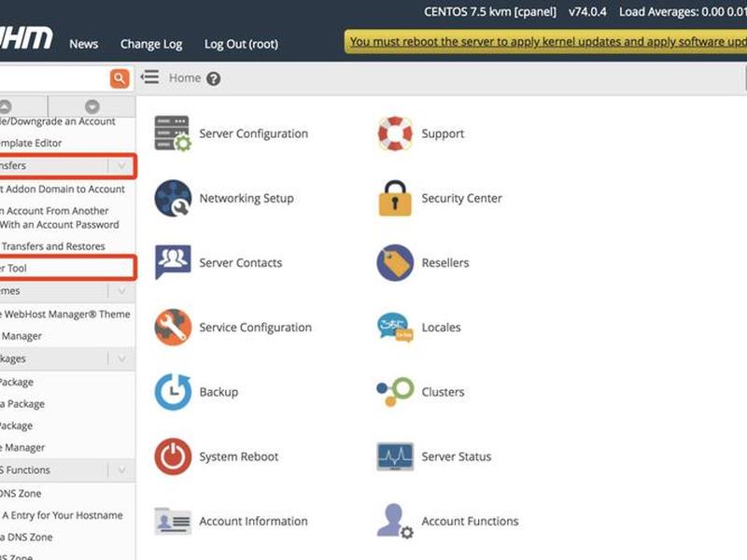Click the Backup clock icon
The height and width of the screenshot is (560, 747).
click(x=173, y=392)
